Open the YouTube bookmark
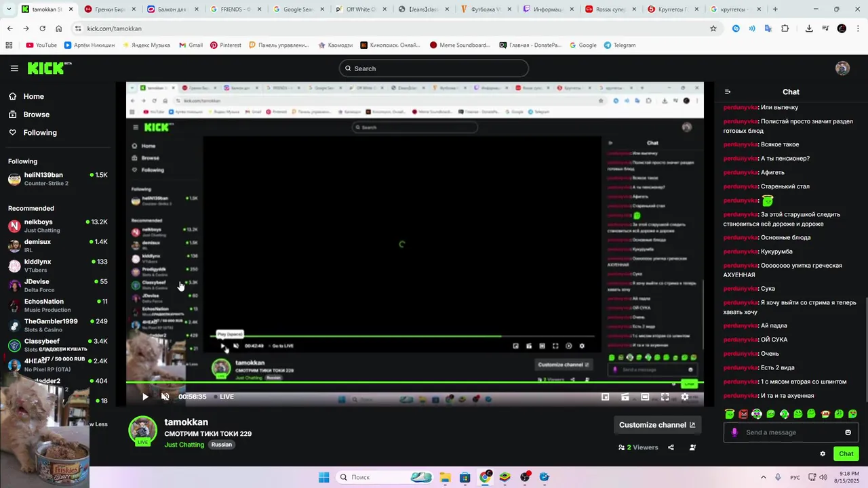Viewport: 868px width, 488px height. click(41, 45)
